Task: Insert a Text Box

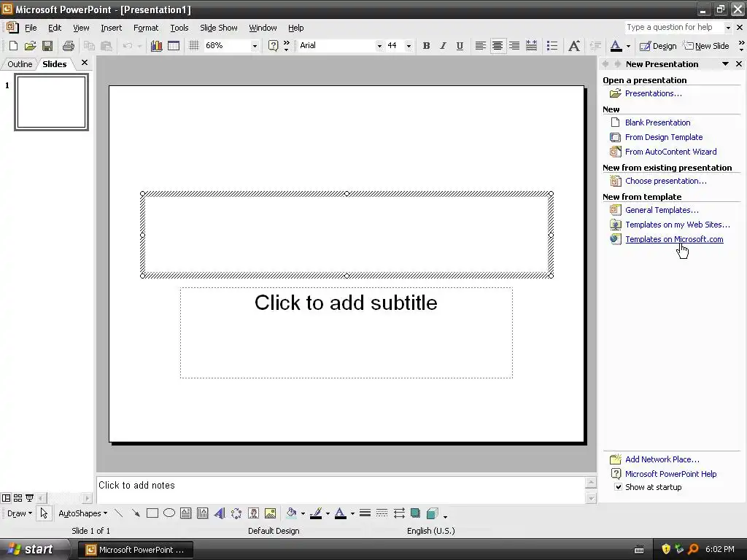Action: click(x=186, y=513)
